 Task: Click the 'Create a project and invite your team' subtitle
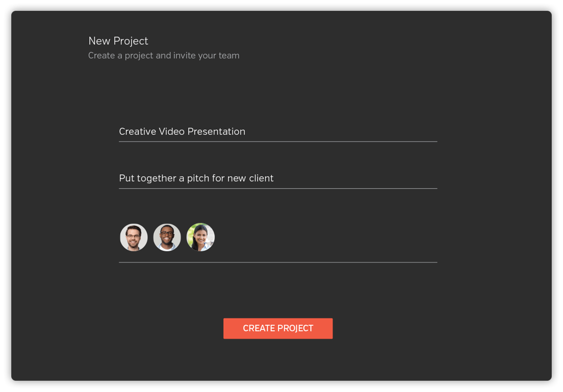pos(164,55)
